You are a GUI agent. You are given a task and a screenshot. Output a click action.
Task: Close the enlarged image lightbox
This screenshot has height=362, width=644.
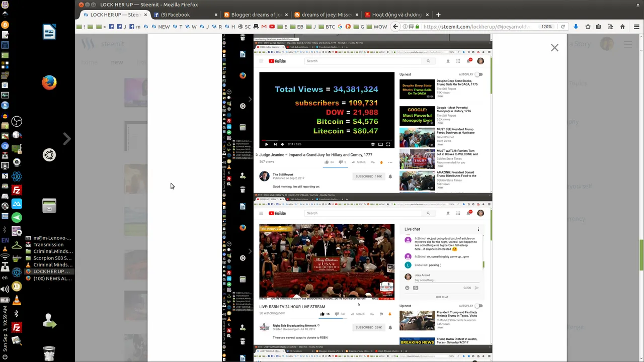point(554,48)
